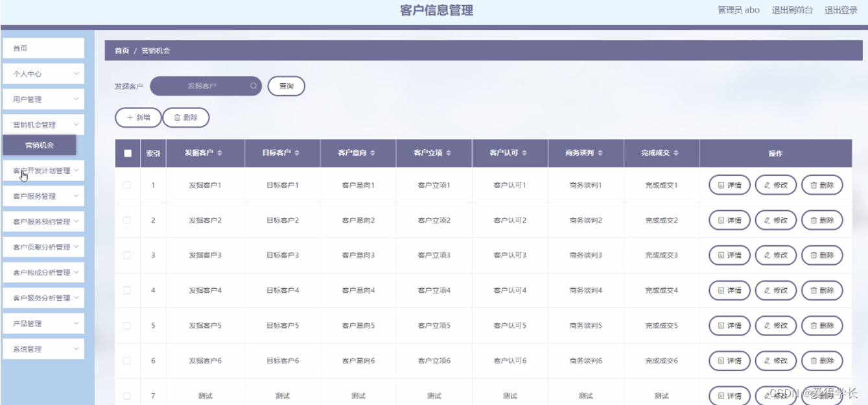
Task: Sort by 客户意向 column arrows
Action: point(373,153)
